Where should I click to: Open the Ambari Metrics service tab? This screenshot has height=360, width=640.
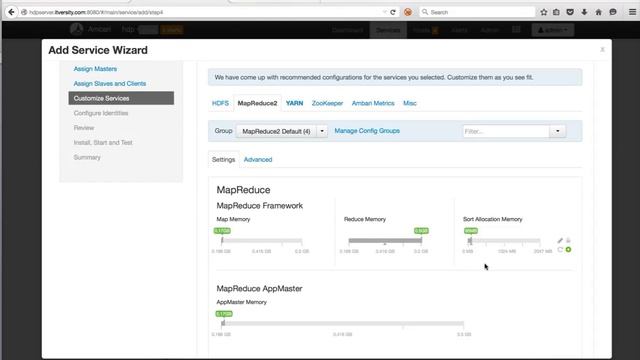[x=373, y=103]
